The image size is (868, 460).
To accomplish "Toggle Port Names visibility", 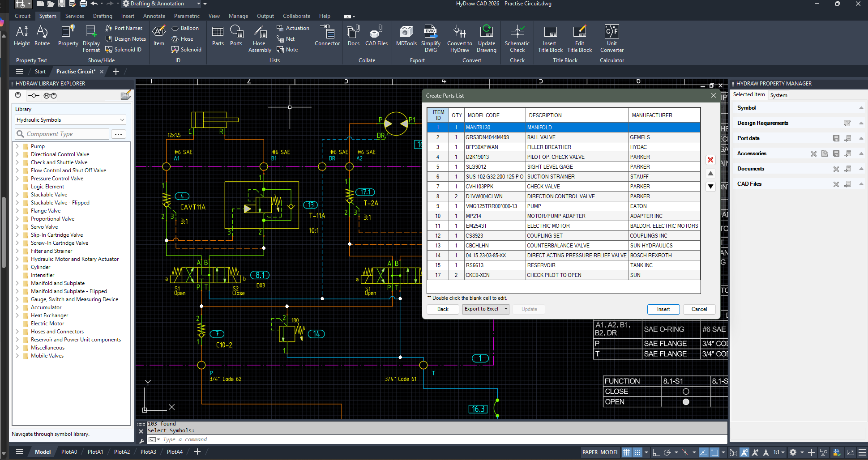I will tap(124, 28).
